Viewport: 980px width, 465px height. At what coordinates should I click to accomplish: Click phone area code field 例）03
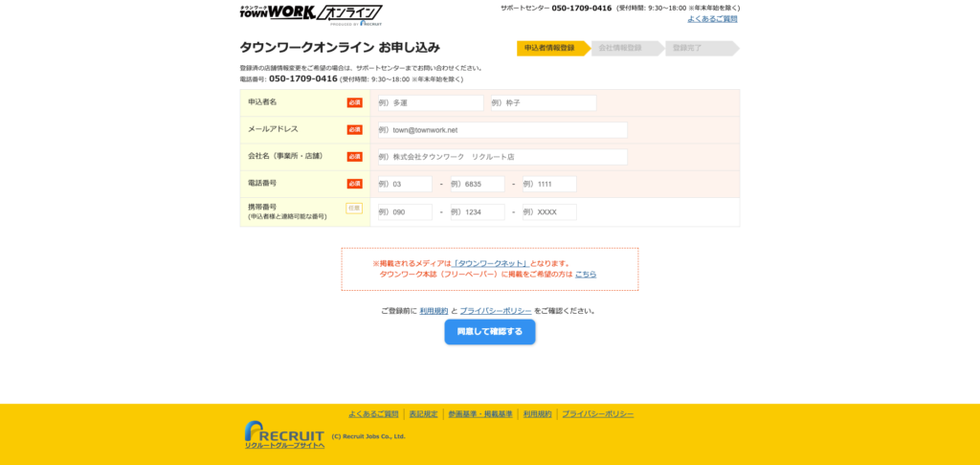pos(405,185)
